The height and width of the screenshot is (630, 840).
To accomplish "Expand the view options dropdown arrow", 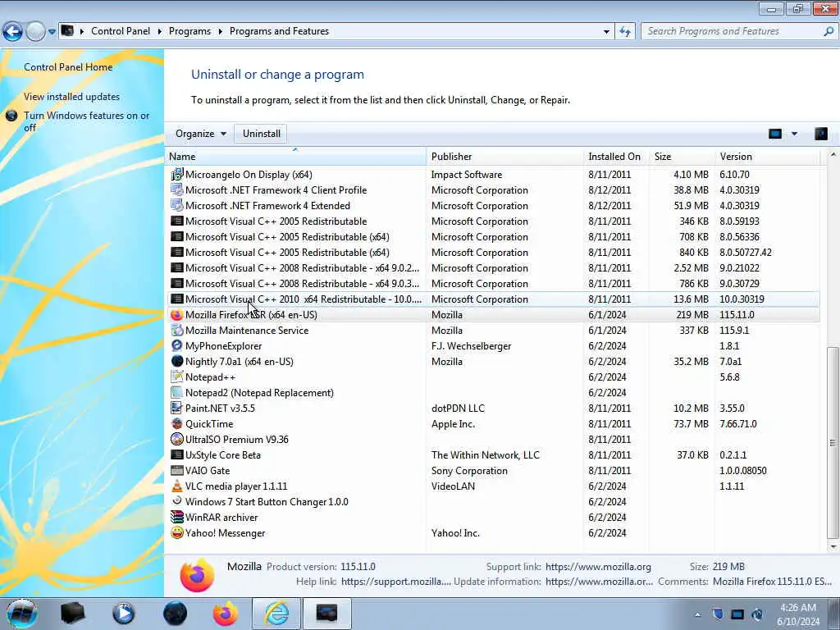I will (x=794, y=134).
